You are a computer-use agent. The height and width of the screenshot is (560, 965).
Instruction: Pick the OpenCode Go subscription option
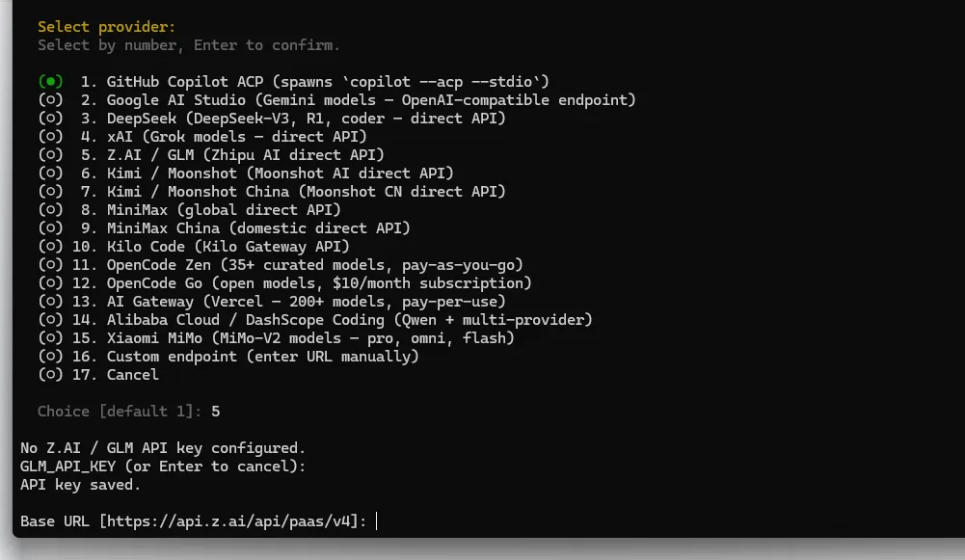[x=50, y=283]
